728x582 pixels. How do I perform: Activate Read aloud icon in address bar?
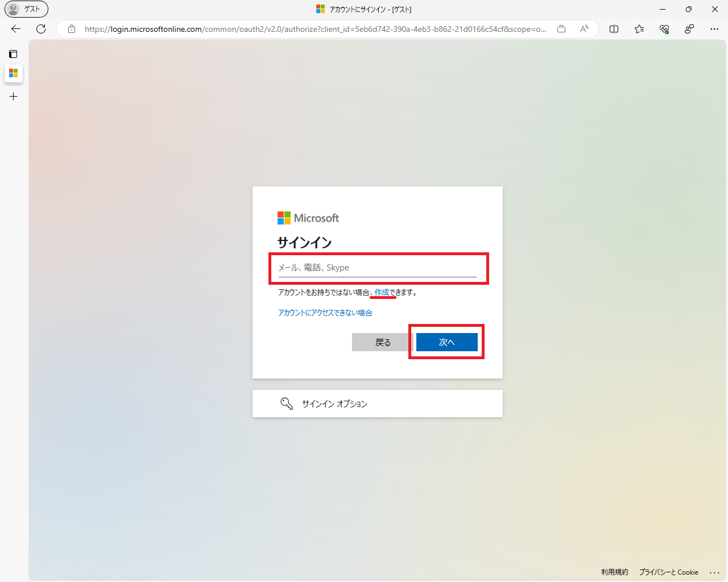(584, 29)
